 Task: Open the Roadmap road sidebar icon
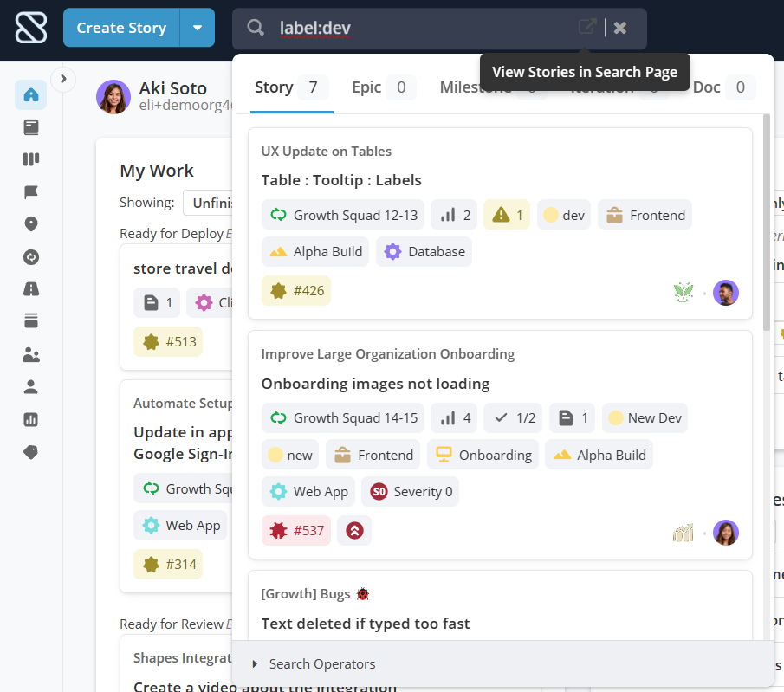[31, 289]
